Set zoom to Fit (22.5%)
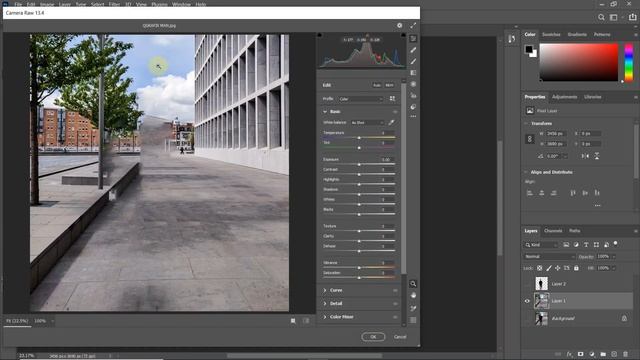This screenshot has height=360, width=640. pyautogui.click(x=17, y=321)
